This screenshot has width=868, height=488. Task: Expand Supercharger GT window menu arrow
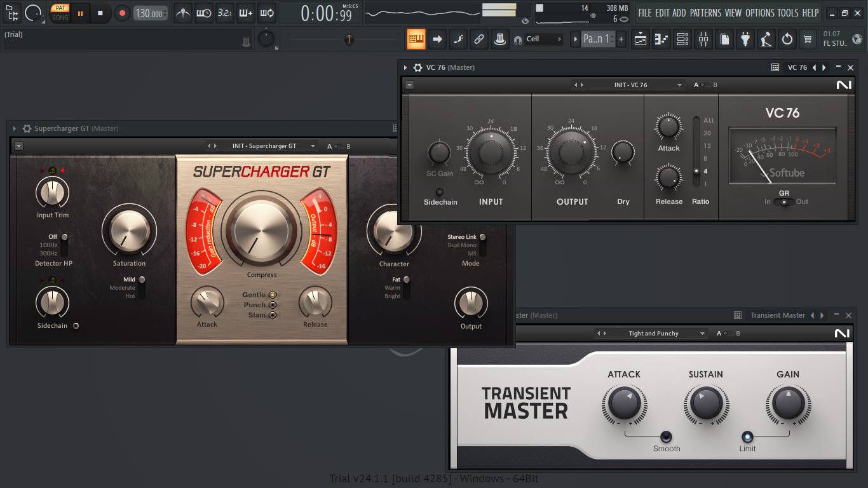(15, 128)
